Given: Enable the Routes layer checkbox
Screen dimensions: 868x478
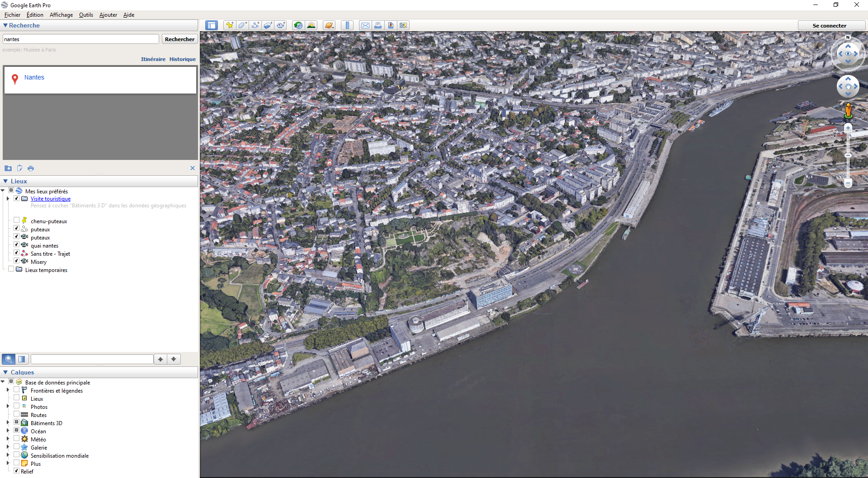Looking at the screenshot, I should coord(17,414).
